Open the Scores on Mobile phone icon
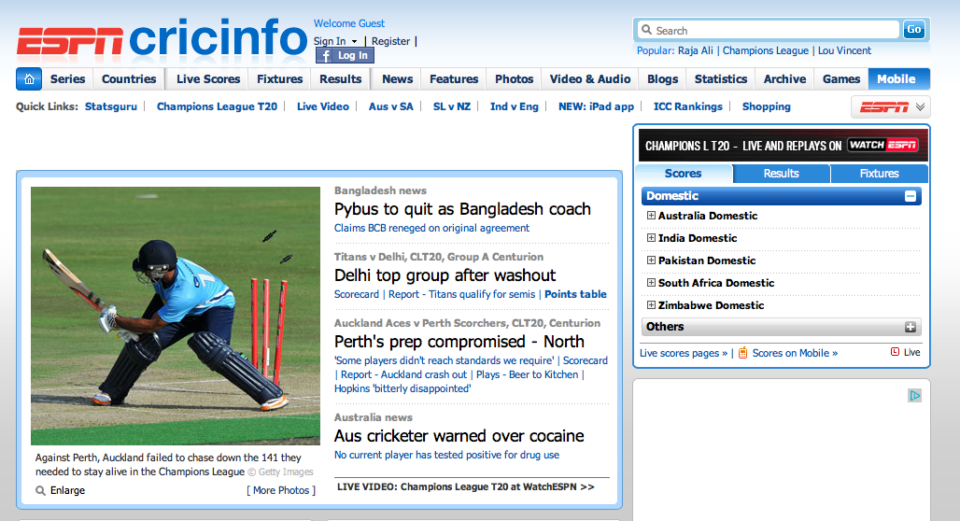Viewport: 960px width, 521px height. 743,353
